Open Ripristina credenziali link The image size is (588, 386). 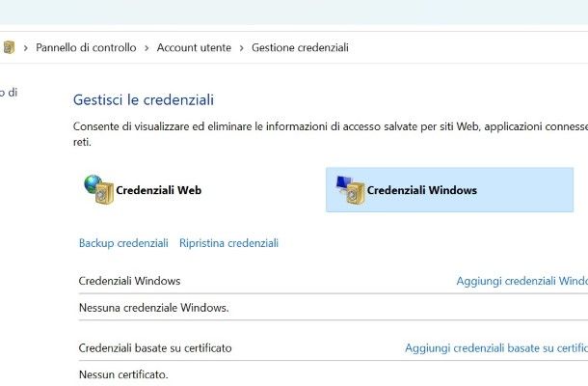(228, 243)
